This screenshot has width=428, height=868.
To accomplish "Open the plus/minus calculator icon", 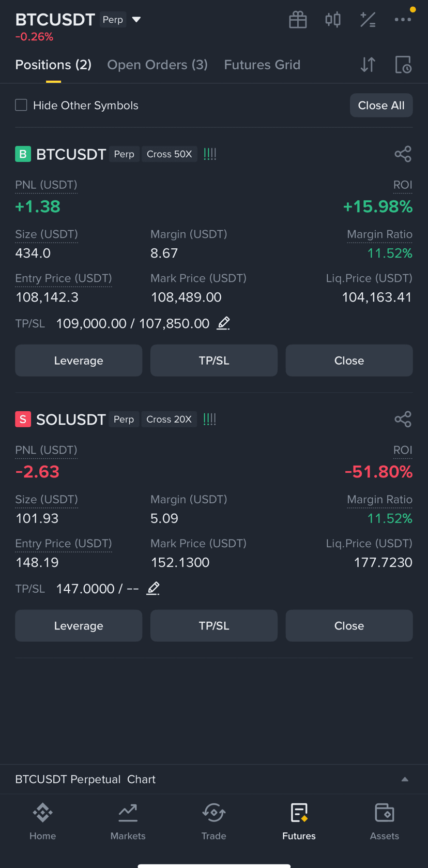I will point(368,20).
